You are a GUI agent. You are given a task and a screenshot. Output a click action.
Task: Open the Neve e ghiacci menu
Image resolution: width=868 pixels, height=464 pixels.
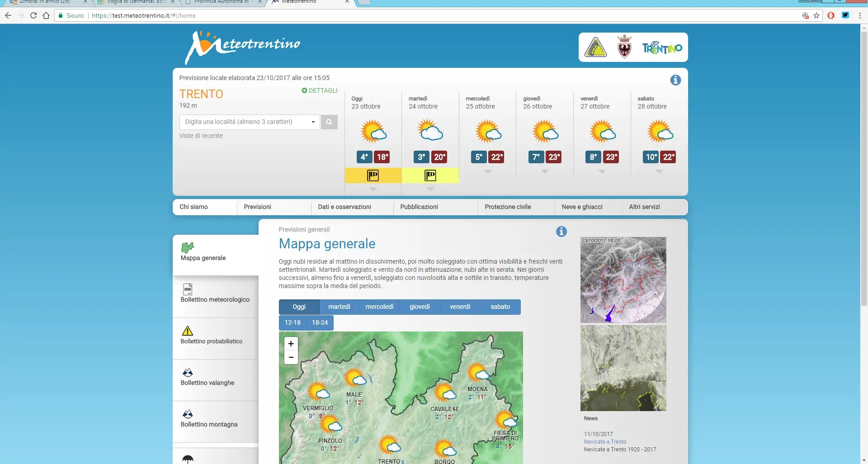coord(582,207)
